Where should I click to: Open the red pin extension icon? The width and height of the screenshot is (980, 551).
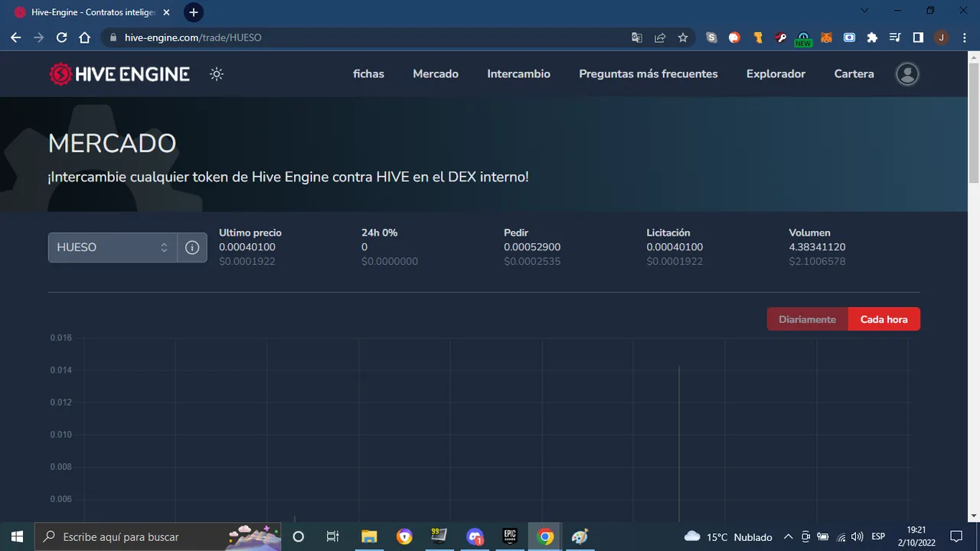point(780,37)
